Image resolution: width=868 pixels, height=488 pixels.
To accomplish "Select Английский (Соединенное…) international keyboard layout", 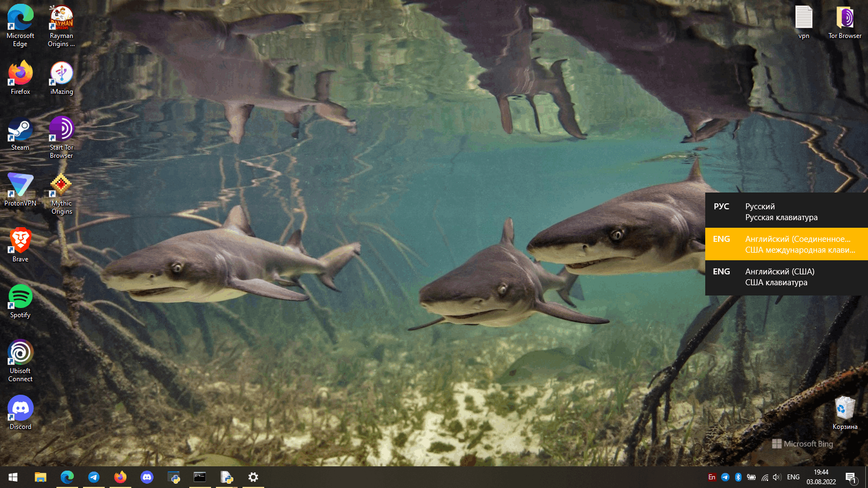I will (787, 244).
